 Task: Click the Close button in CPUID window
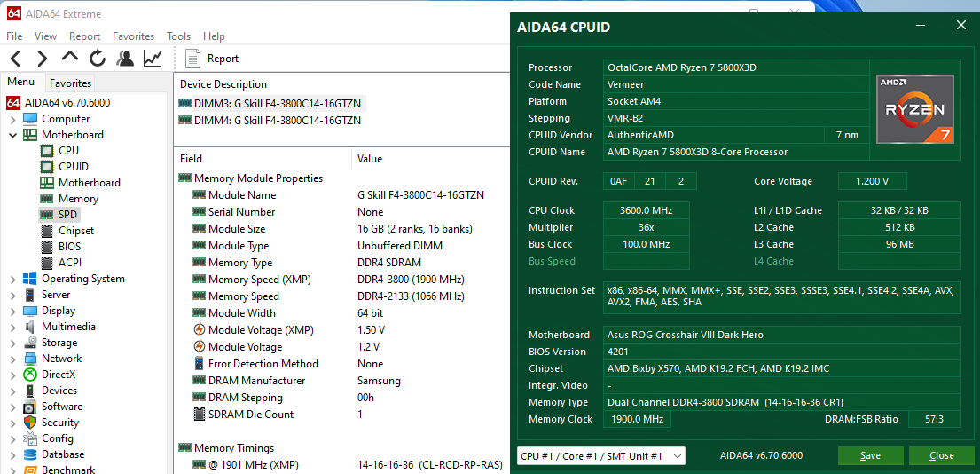941,455
